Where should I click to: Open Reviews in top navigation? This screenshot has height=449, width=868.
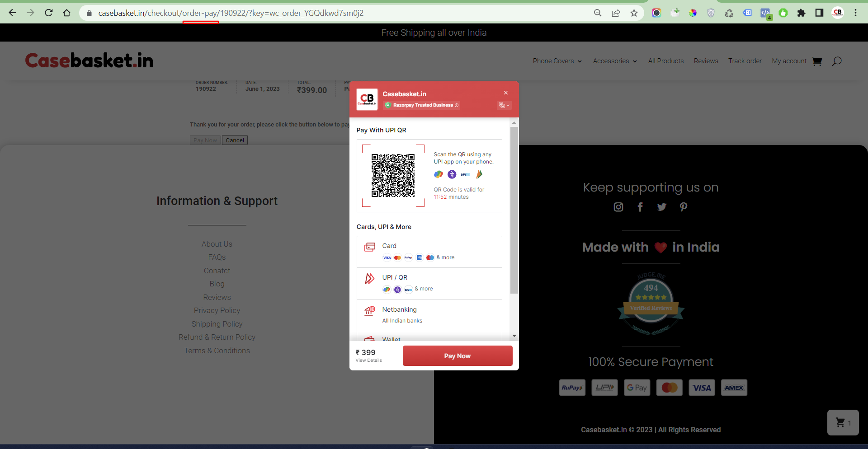point(706,61)
